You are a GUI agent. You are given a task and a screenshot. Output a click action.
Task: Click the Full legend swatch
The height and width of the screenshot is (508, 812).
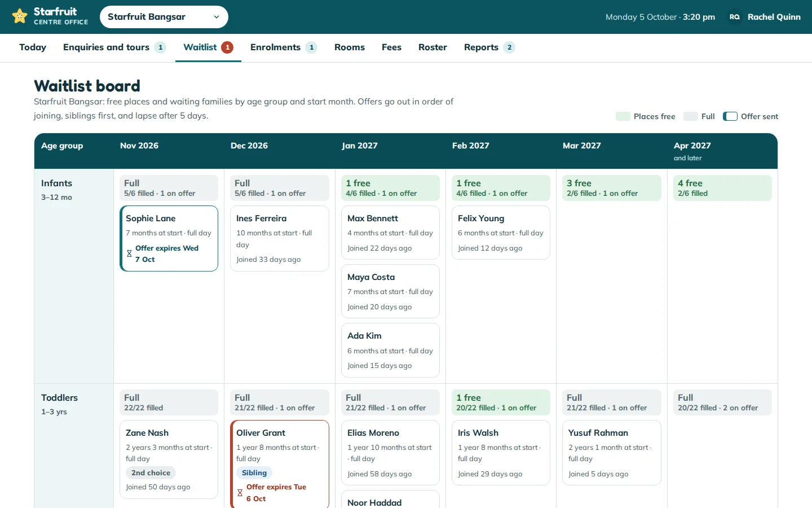click(x=691, y=116)
